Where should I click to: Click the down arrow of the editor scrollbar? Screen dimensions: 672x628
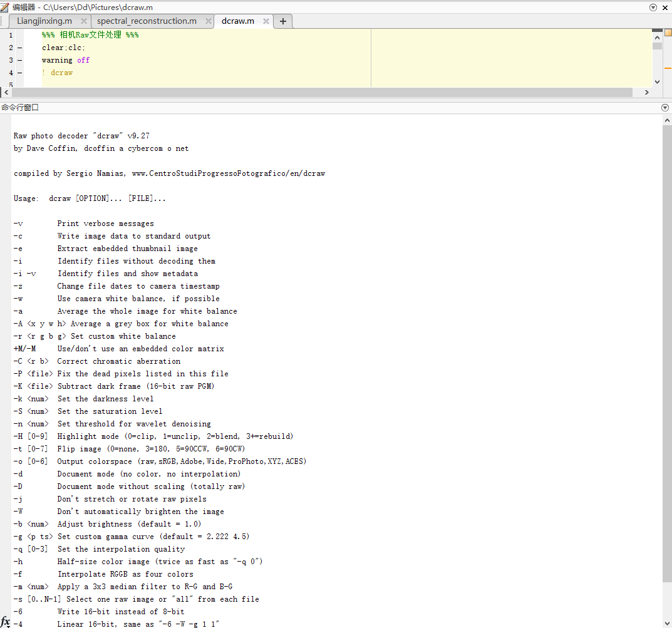(657, 81)
